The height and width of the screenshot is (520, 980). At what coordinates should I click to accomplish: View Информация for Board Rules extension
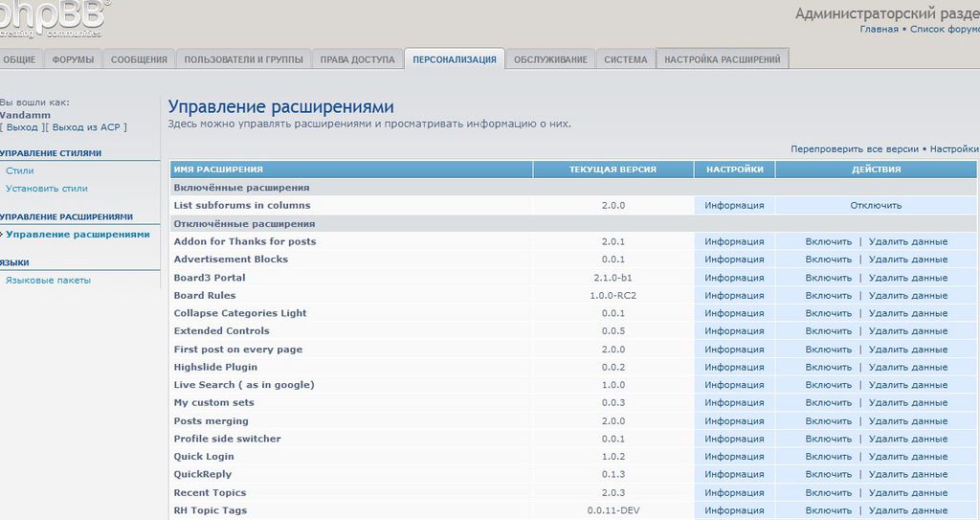coord(734,296)
